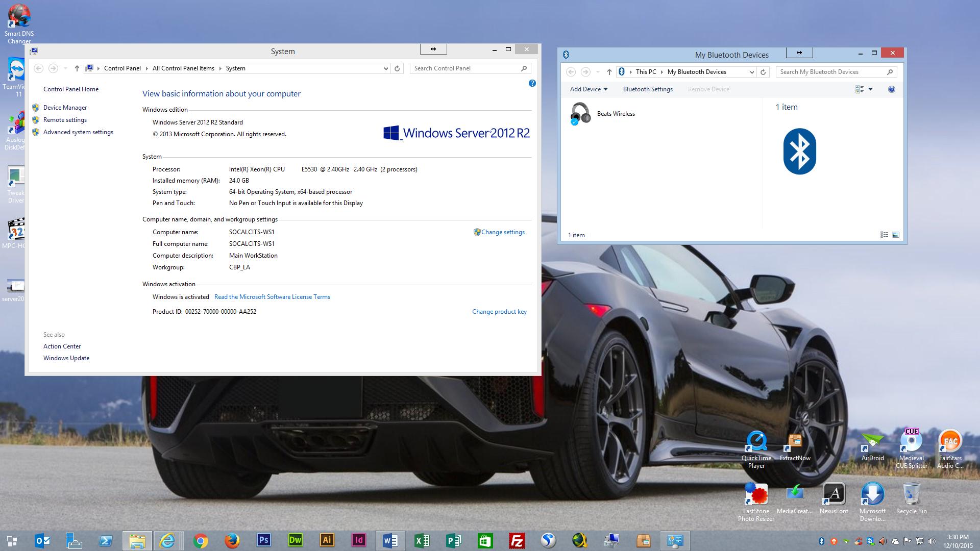Click Change your view icon in Bluetooth window
The width and height of the screenshot is (980, 551).
point(860,89)
